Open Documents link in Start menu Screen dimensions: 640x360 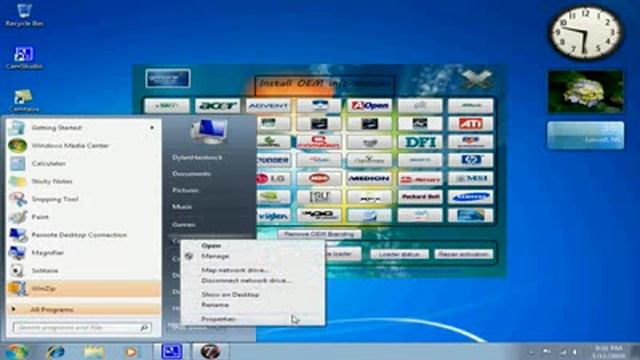pyautogui.click(x=191, y=174)
